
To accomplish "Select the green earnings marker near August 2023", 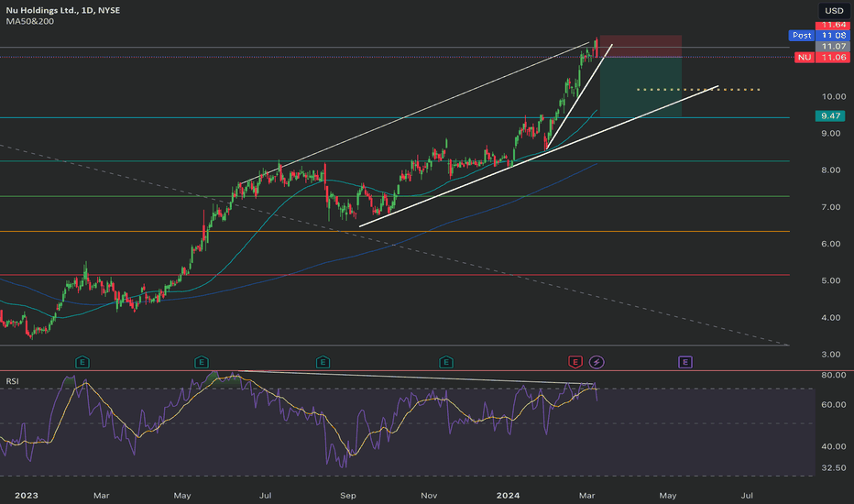I will (x=323, y=362).
